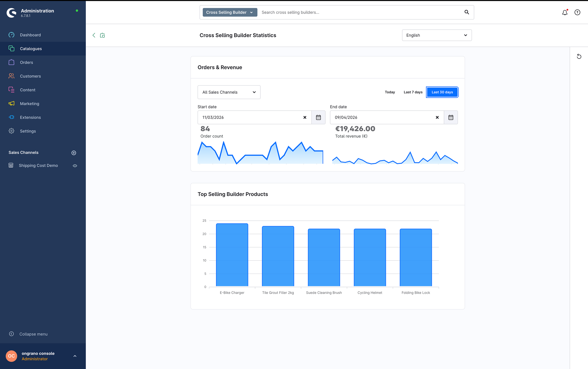Click the E-Bike Charger bar
The image size is (588, 369).
click(x=232, y=255)
